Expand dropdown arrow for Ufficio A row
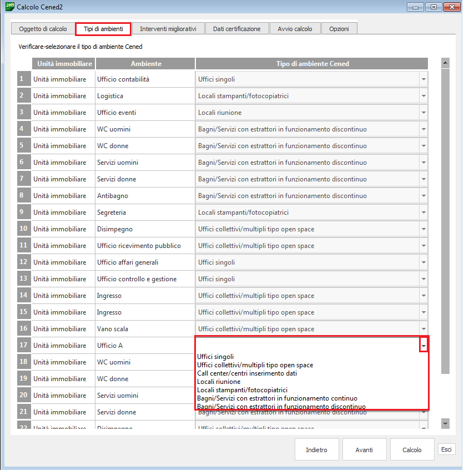 (x=423, y=346)
